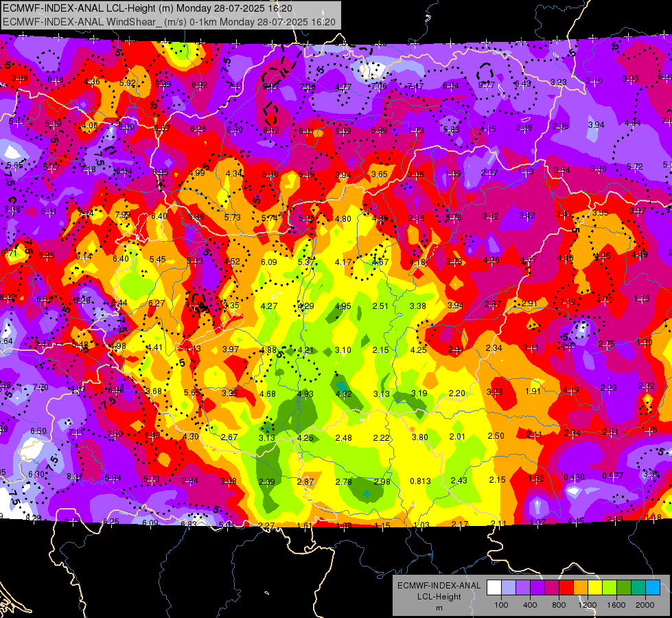The image size is (672, 618).
Task: Click the wind shear value 0.813
Action: (x=420, y=481)
